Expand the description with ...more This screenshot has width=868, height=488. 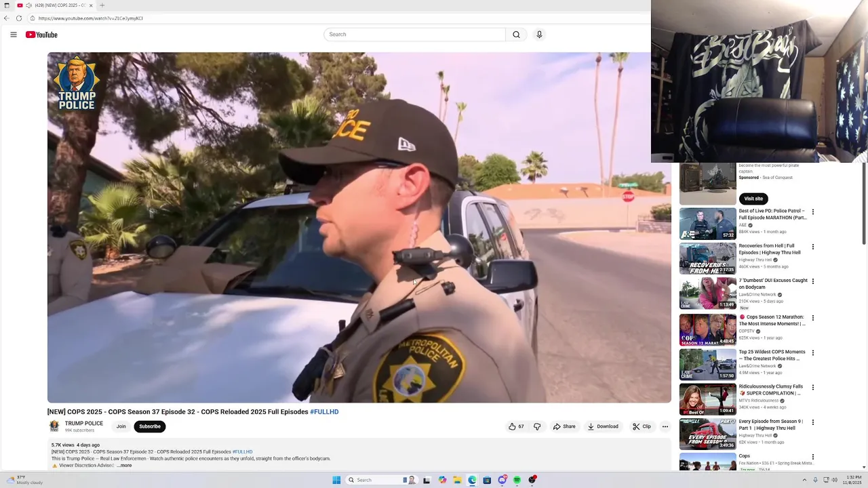pos(124,466)
